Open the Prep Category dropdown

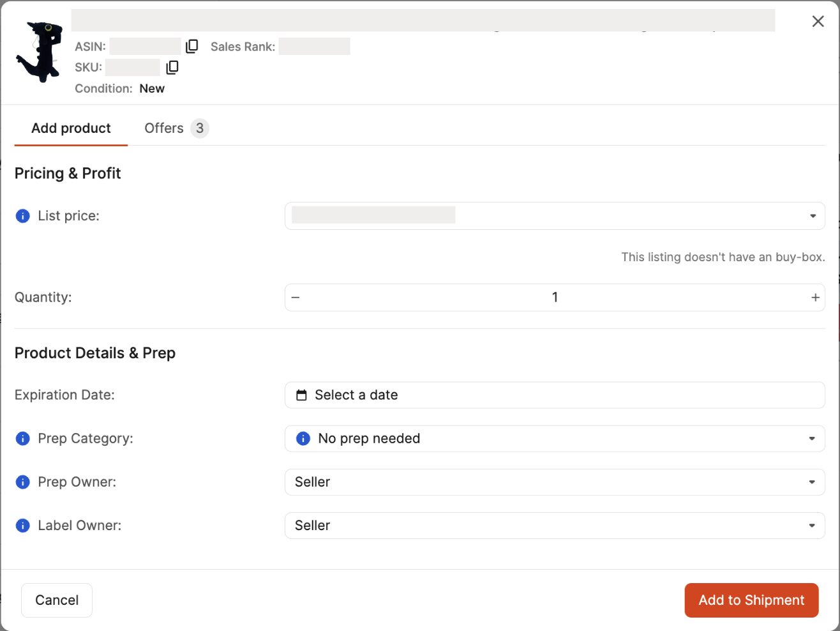[555, 439]
